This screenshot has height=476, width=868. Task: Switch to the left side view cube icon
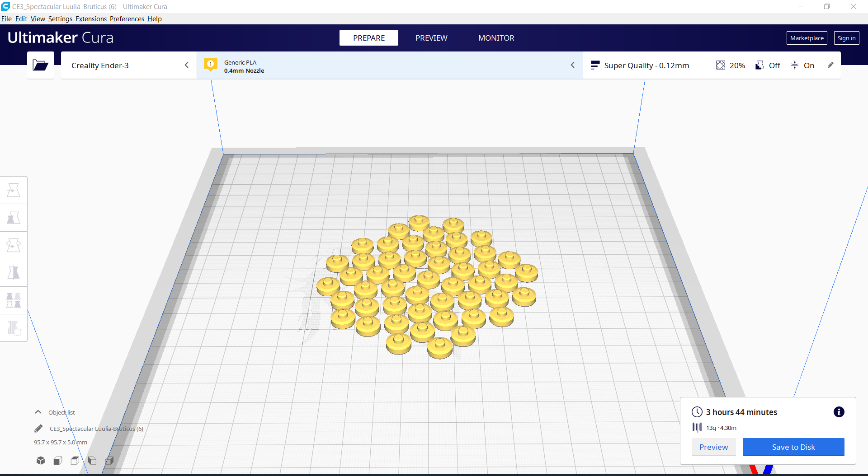[x=92, y=460]
